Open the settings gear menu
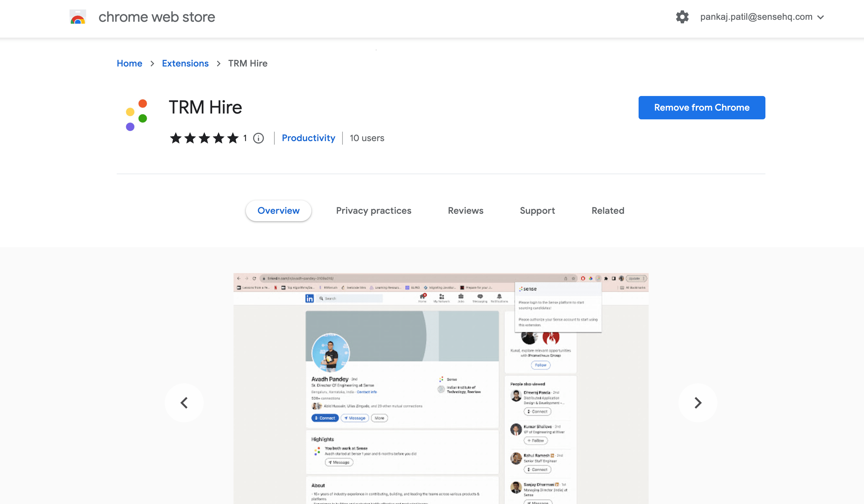The width and height of the screenshot is (864, 504). coord(682,17)
